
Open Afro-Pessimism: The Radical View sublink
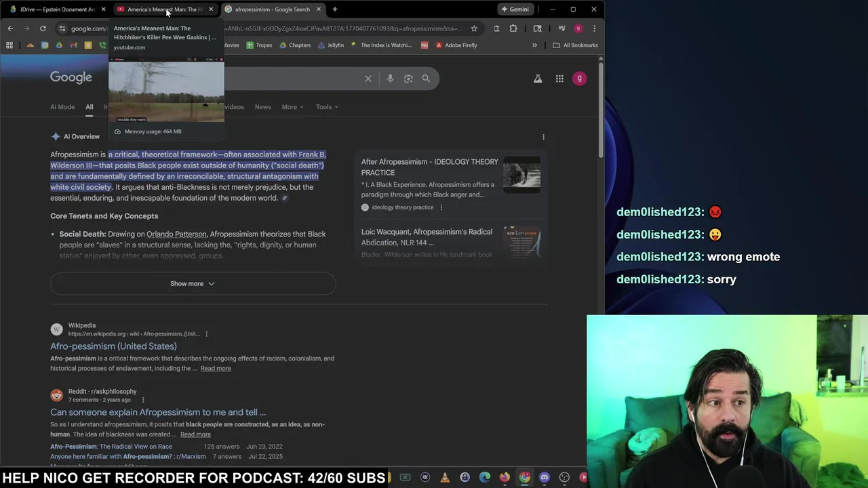tap(111, 447)
